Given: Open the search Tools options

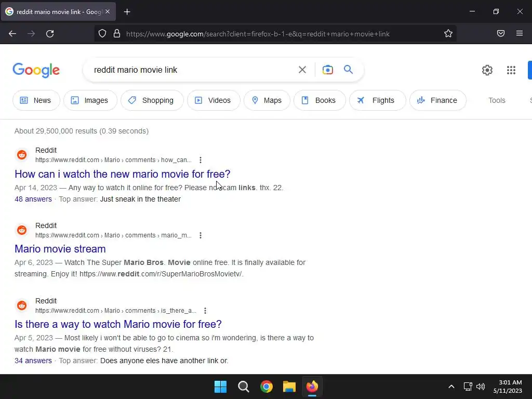Looking at the screenshot, I should (497, 100).
